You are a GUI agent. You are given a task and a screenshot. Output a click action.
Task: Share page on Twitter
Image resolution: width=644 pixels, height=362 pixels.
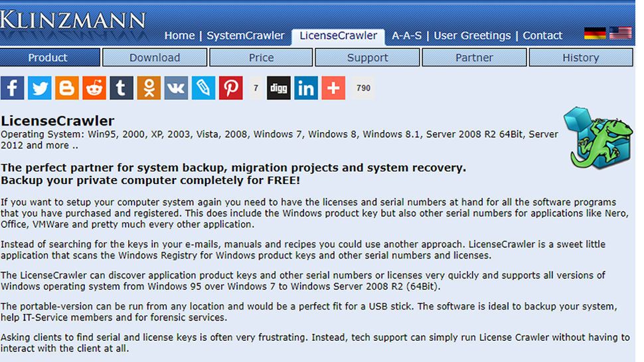39,88
